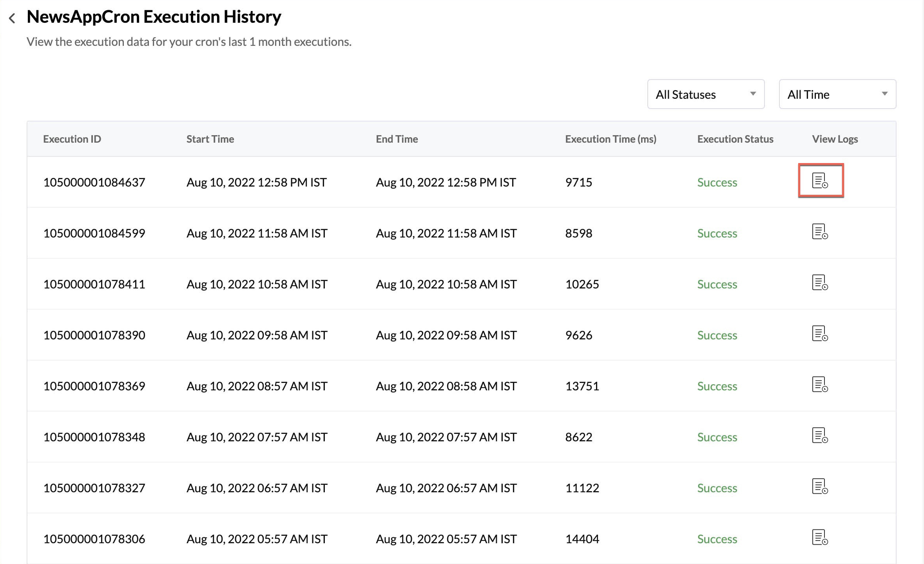Click the Start Time column header
Screen dimensions: 924x564
[210, 139]
